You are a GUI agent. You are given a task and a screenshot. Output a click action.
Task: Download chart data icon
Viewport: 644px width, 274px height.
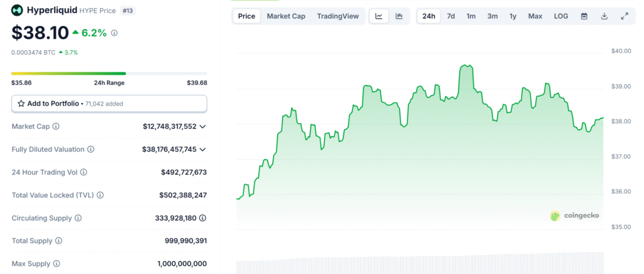click(604, 16)
